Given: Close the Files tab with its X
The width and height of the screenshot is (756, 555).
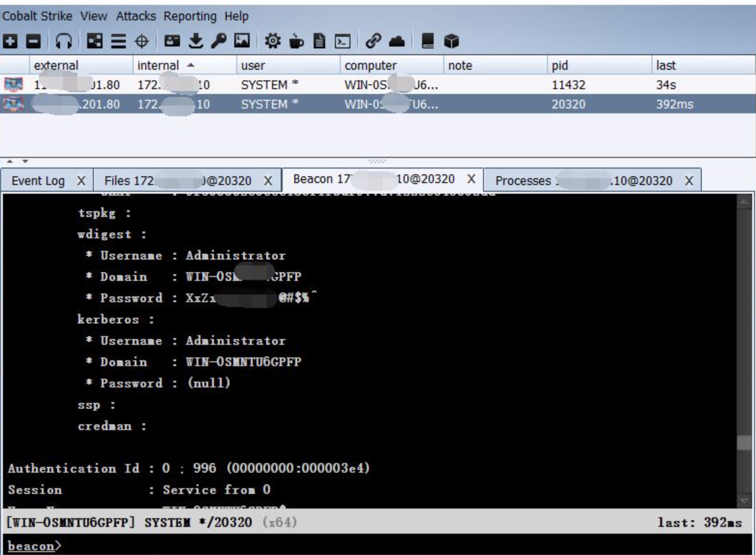Looking at the screenshot, I should pyautogui.click(x=268, y=181).
